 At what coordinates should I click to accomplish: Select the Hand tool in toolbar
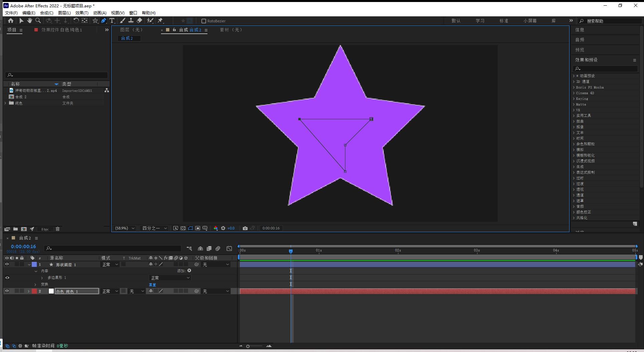(x=29, y=21)
